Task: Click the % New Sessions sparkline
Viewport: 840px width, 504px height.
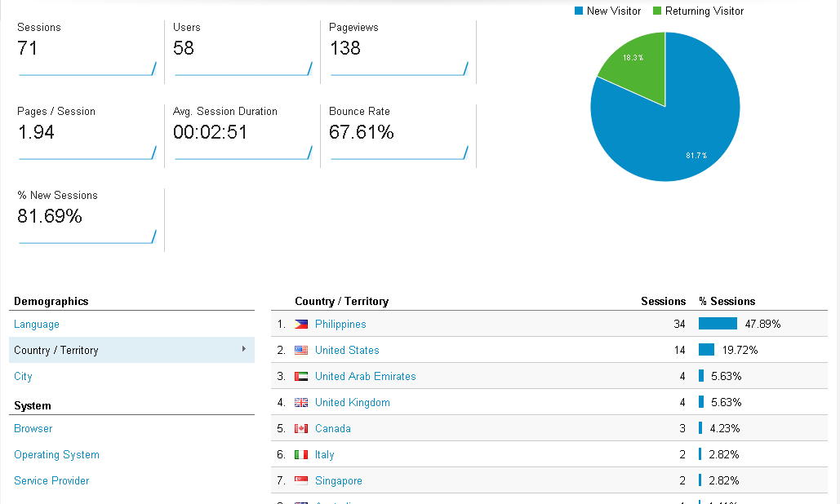Action: point(87,237)
